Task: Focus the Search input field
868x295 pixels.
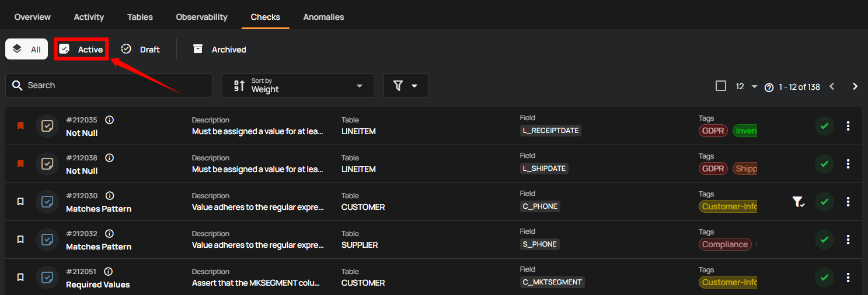Action: (x=109, y=86)
